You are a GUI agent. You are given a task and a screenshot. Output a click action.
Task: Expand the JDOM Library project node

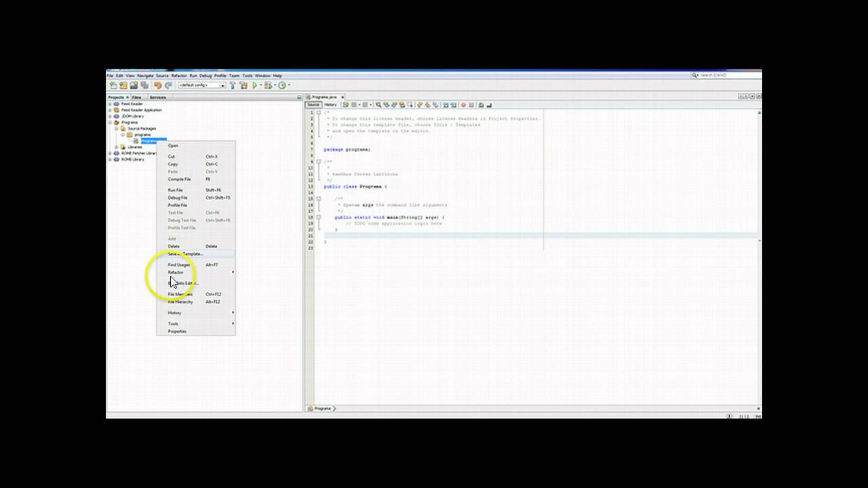click(110, 116)
